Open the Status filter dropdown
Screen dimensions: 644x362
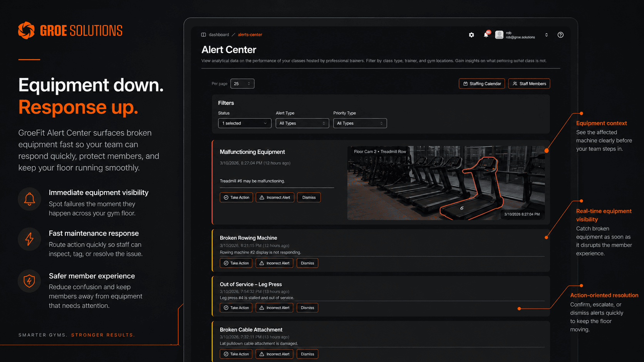(245, 123)
